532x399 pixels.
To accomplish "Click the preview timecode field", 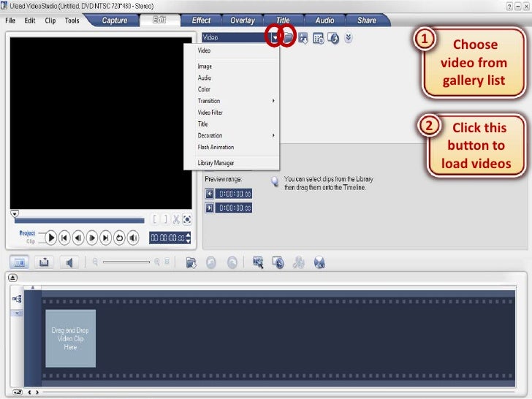I will [x=167, y=237].
